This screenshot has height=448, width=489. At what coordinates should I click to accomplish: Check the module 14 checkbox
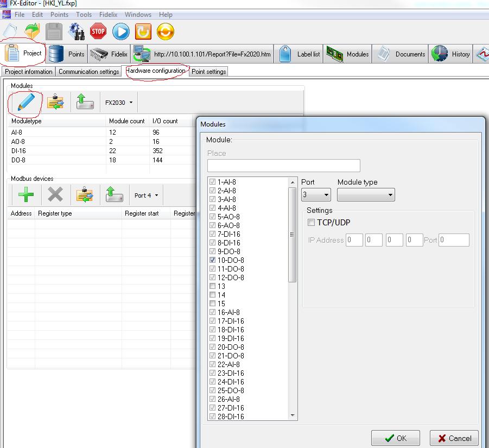[212, 294]
